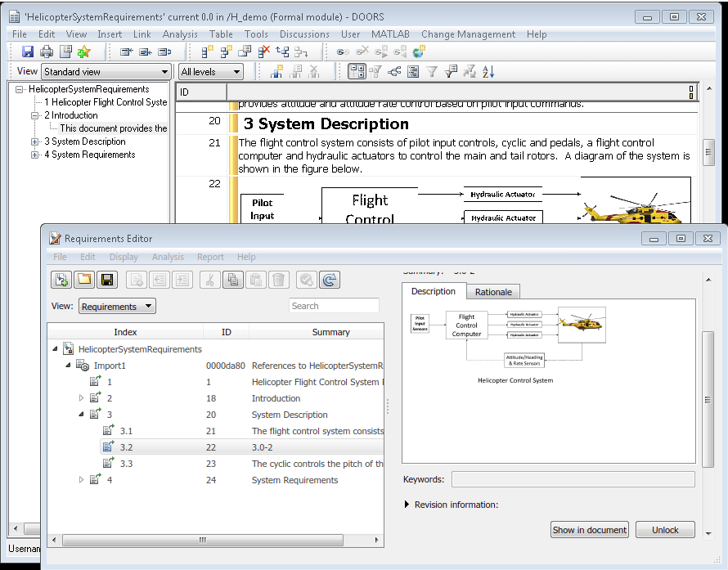This screenshot has height=570, width=728.
Task: Click the Summary column header
Action: pyautogui.click(x=317, y=332)
